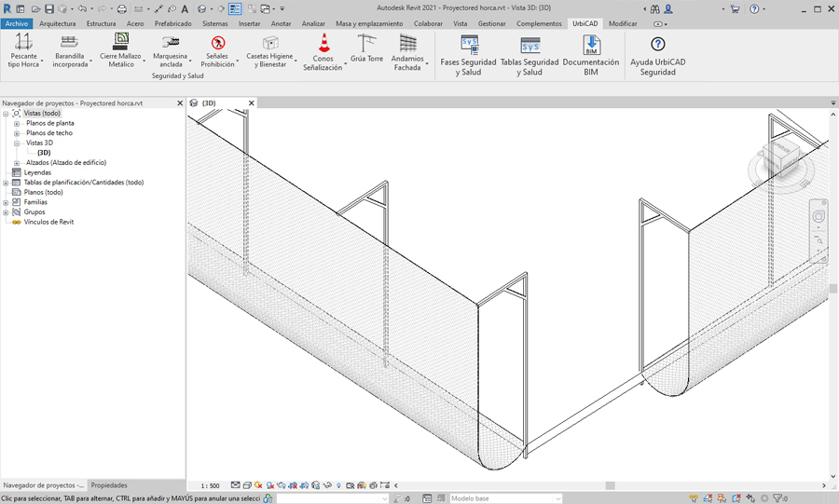Viewport: 839px width, 504px height.
Task: Switch to the Propiedades panel tab
Action: click(x=109, y=485)
